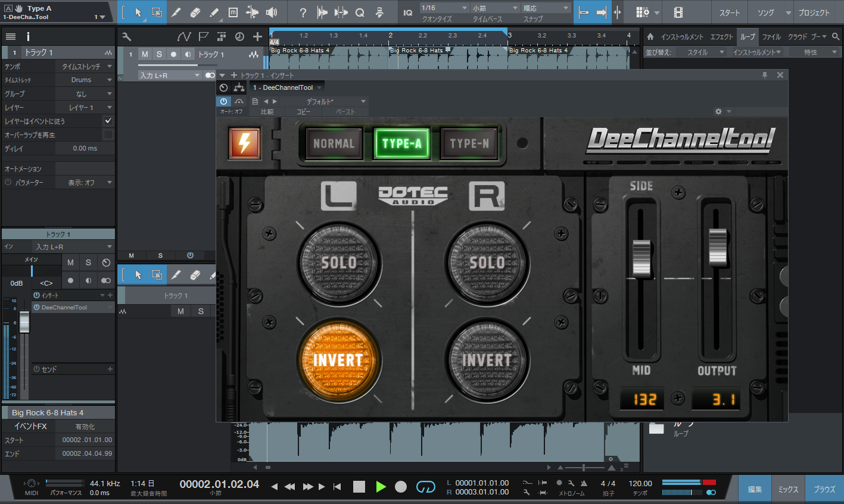Viewport: 844px width, 504px height.
Task: Select the Range tool in main toolbar
Action: (x=157, y=12)
